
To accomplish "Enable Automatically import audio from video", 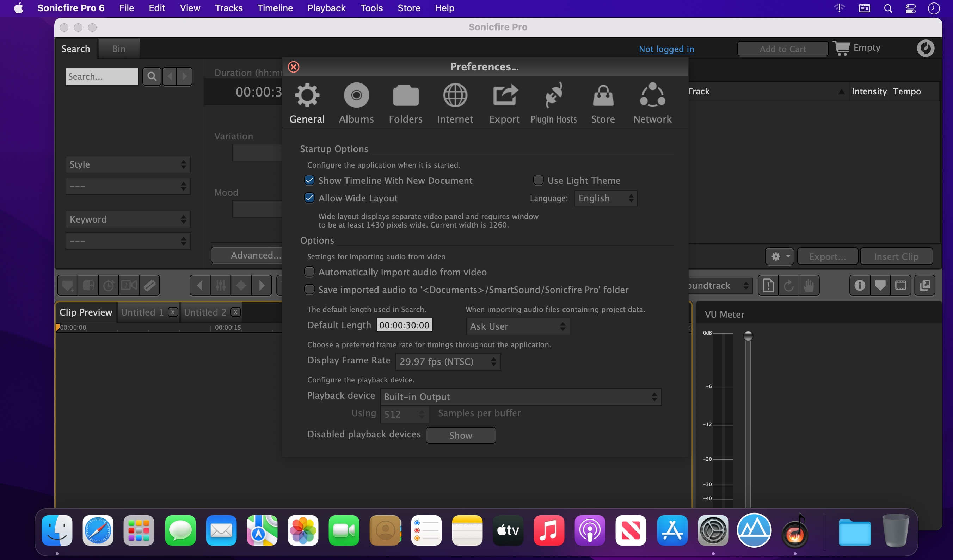I will [x=309, y=271].
